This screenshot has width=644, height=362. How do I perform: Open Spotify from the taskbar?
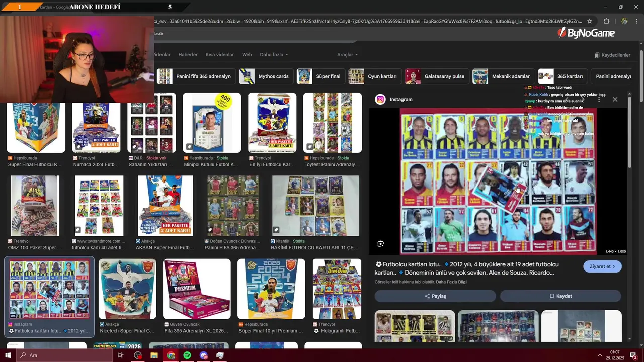(x=187, y=355)
